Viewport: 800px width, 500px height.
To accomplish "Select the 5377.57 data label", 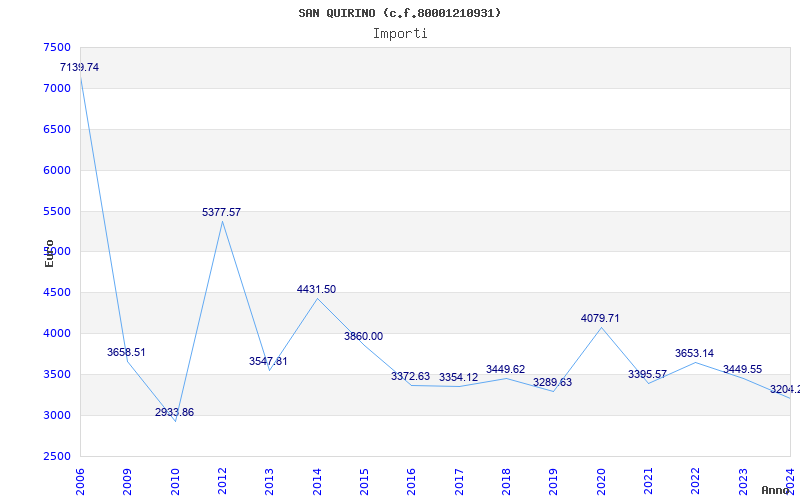I will click(221, 212).
